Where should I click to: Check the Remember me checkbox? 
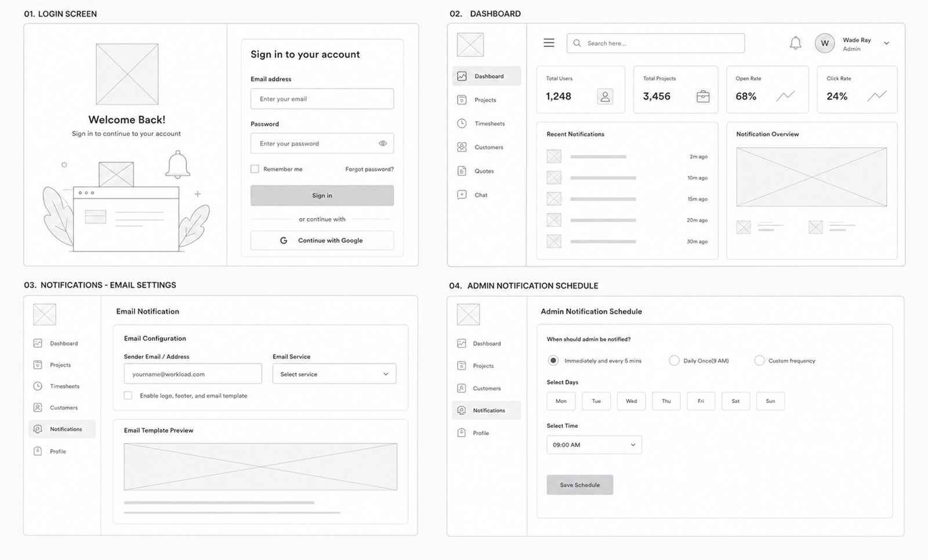coord(255,169)
